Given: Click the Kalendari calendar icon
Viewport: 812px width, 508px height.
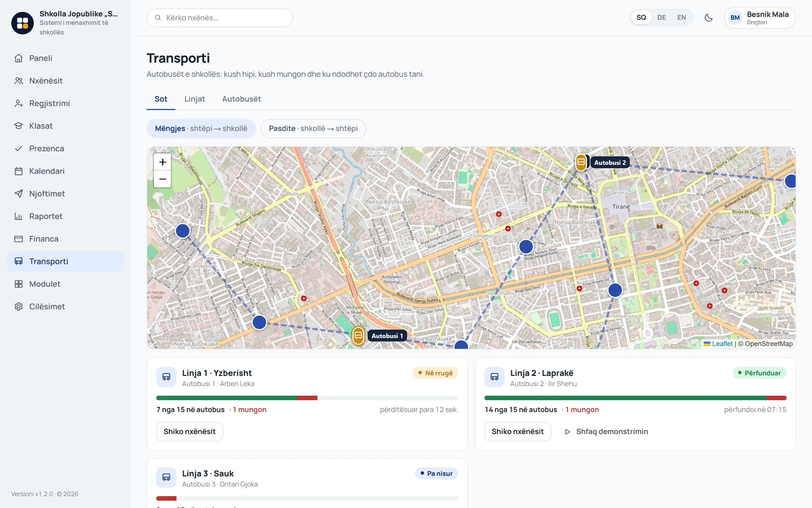Looking at the screenshot, I should pos(18,171).
